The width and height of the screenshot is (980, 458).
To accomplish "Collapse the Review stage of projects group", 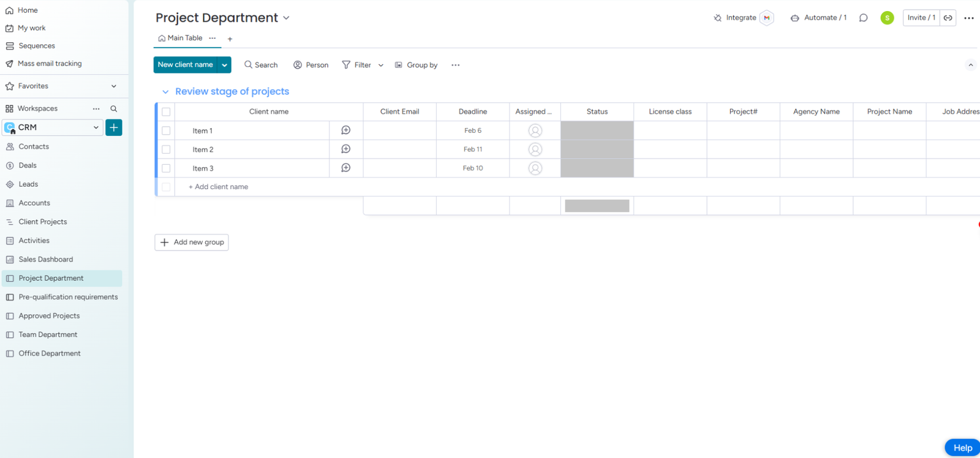I will click(165, 92).
